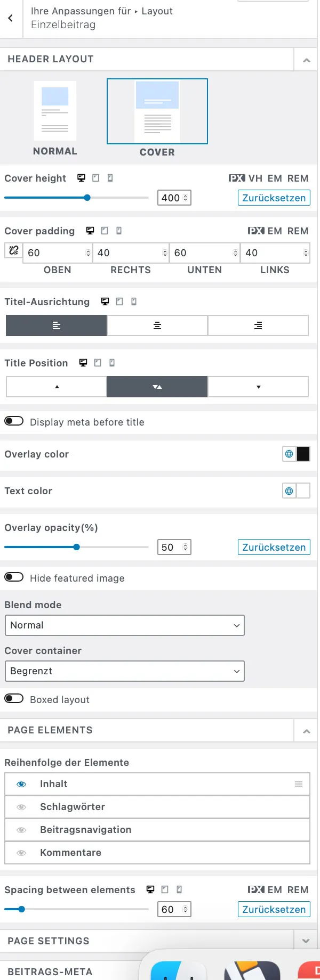The image size is (320, 980).
Task: Align title to the right
Action: pos(258,325)
